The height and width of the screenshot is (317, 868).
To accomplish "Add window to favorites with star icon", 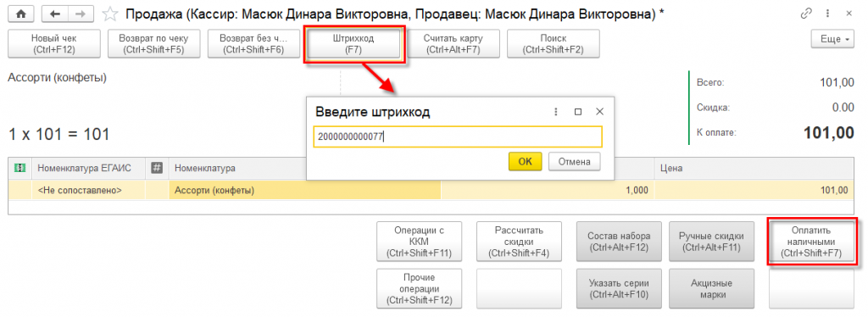I will point(111,14).
